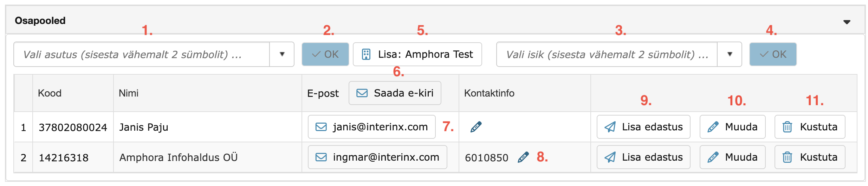Open the Vali isik dropdown arrow

730,54
